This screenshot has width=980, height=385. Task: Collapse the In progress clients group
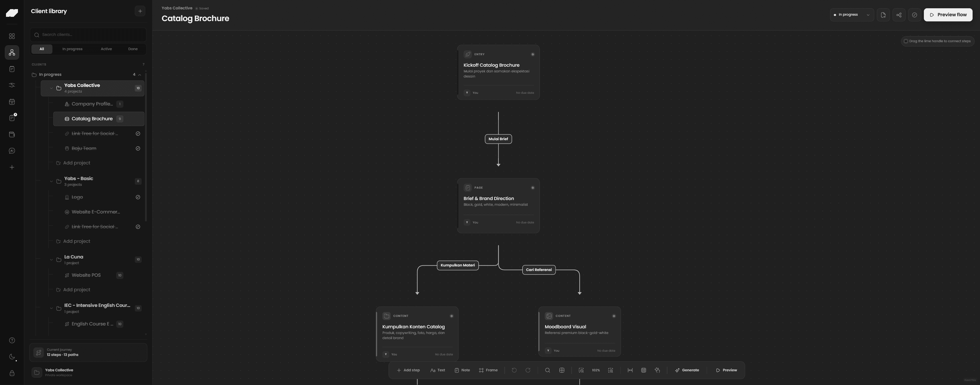coord(140,75)
